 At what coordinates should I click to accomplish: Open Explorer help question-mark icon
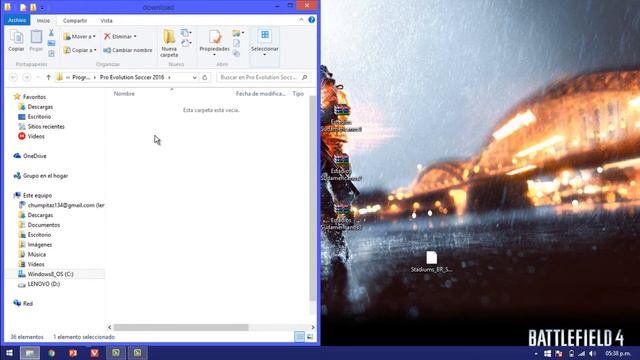(311, 20)
